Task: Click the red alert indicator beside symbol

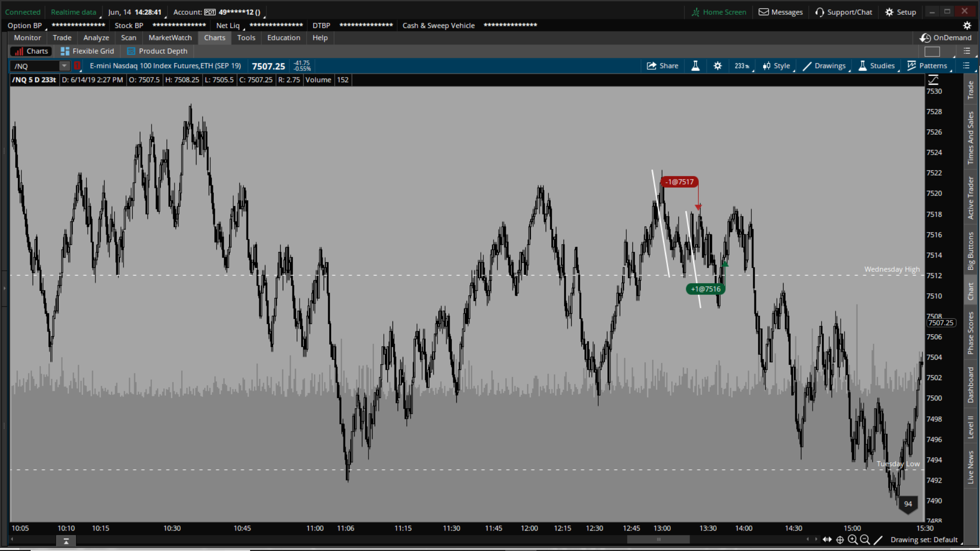Action: (x=78, y=66)
